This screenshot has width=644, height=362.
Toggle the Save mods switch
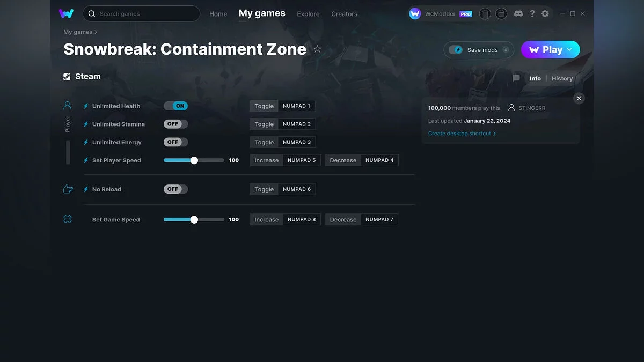(x=456, y=50)
